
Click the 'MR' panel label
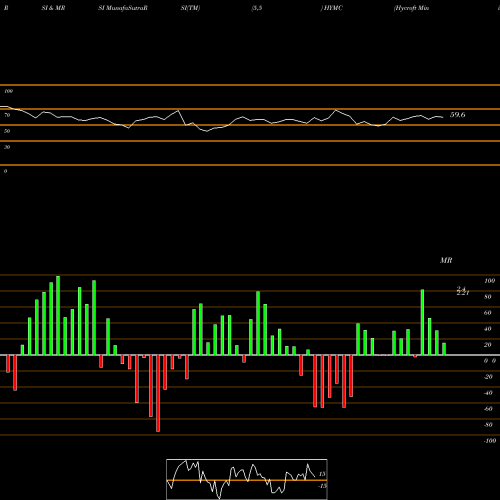[x=446, y=260]
